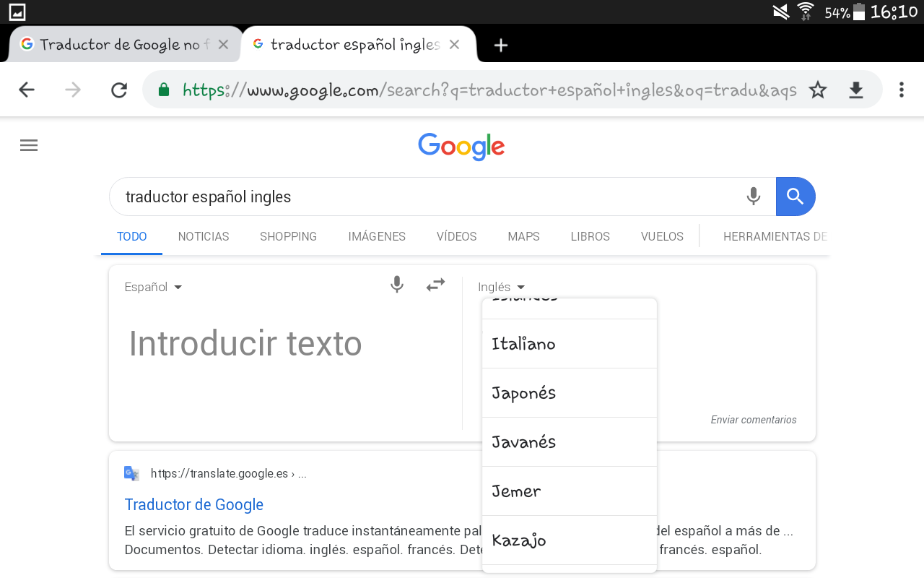Expand the Español source language dropdown
The height and width of the screenshot is (578, 924).
153,287
